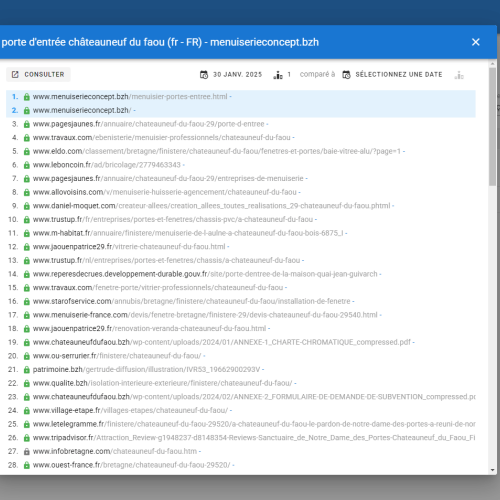Click result 13 trustup.fr /nl/ chassis entry
The width and height of the screenshot is (500, 500).
[x=166, y=261]
